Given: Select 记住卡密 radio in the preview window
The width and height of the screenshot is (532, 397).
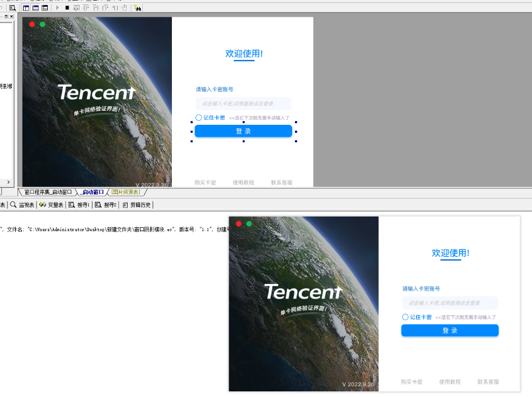Looking at the screenshot, I should coord(405,317).
